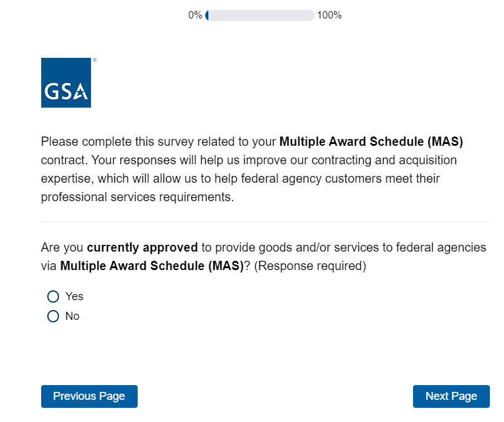Click the bold "currently approved" text

click(x=142, y=248)
